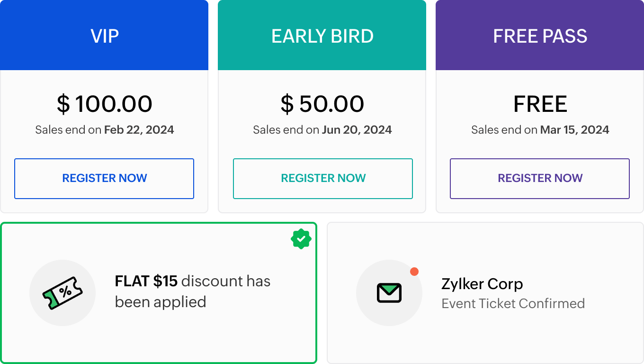Click the Event Ticket Confirmed text

513,303
